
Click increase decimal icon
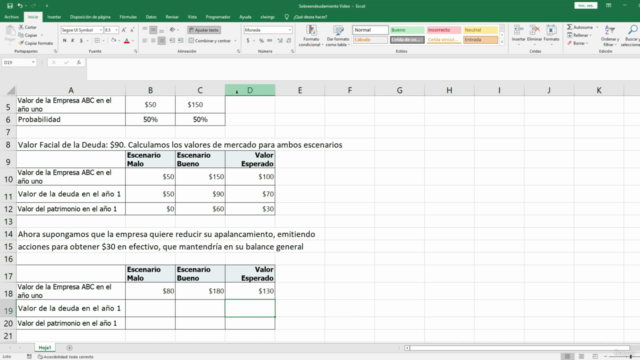(x=280, y=40)
